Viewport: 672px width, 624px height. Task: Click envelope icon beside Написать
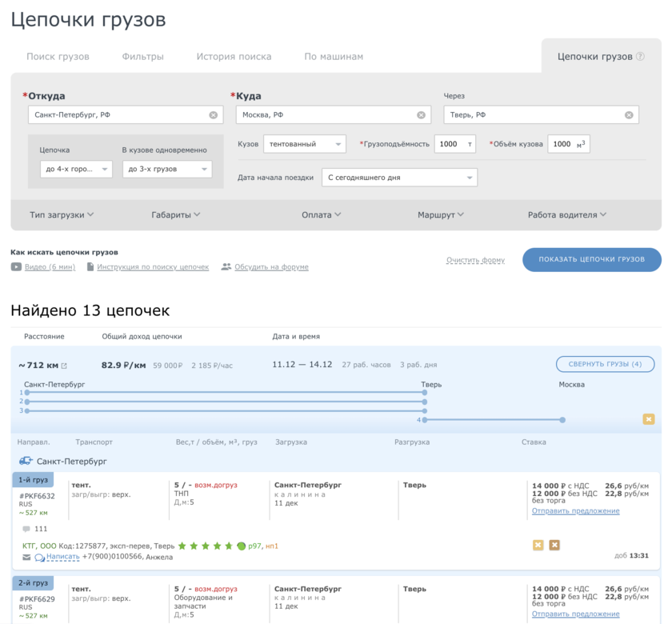point(26,557)
